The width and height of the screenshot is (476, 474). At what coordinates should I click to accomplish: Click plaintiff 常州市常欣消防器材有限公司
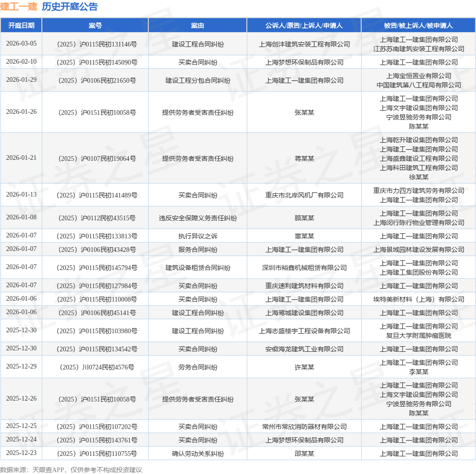[x=304, y=427]
